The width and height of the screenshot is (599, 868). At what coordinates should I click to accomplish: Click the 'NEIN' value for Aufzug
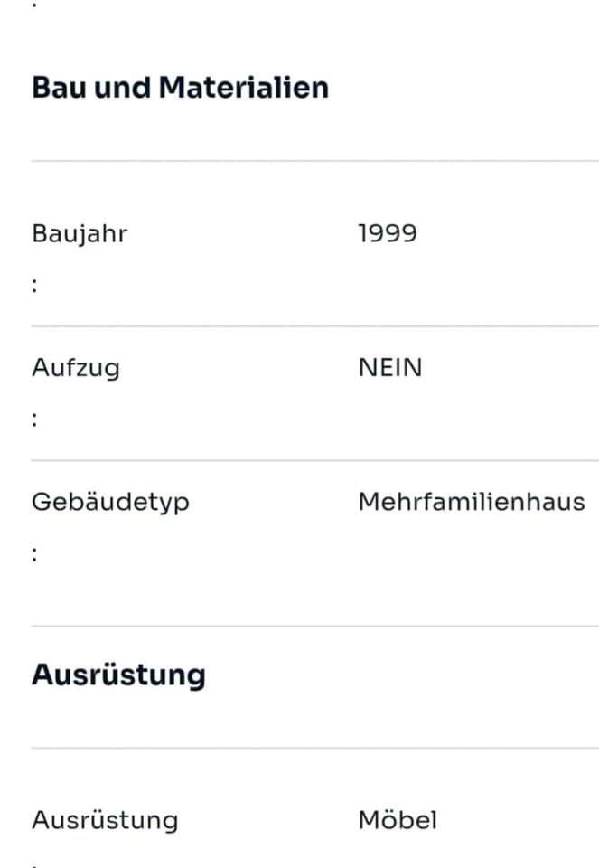pyautogui.click(x=390, y=369)
